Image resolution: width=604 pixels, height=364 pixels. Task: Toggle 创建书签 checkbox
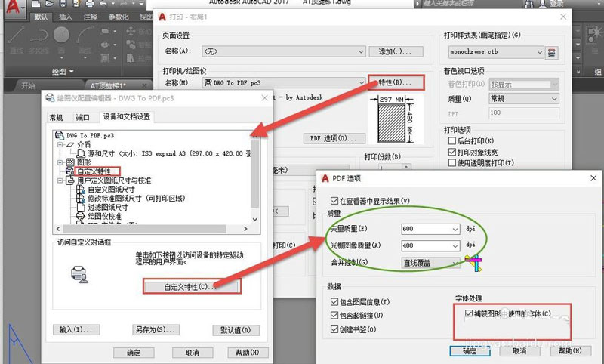[x=334, y=329]
